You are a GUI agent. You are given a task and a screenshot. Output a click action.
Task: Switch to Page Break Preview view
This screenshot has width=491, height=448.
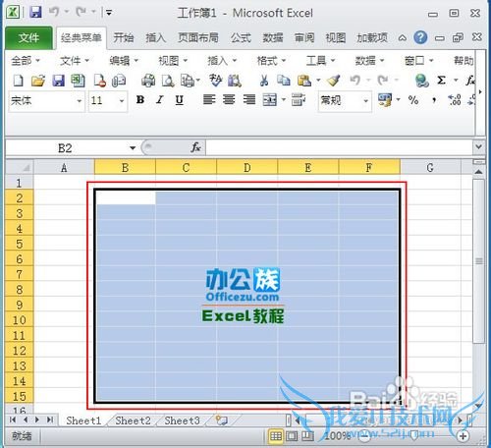coord(307,436)
